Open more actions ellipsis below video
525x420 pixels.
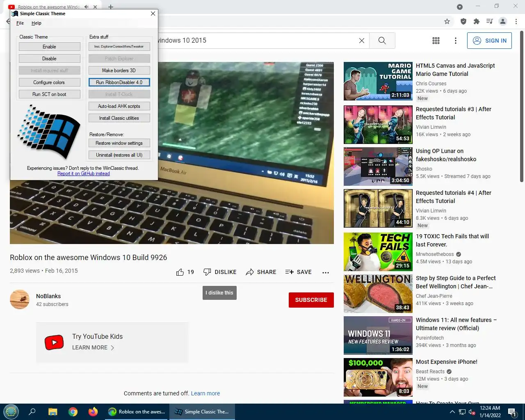[x=326, y=272]
